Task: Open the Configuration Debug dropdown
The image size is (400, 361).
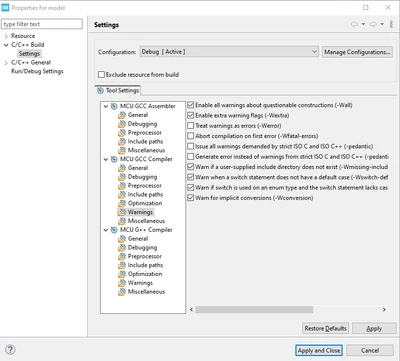Action: pos(229,52)
